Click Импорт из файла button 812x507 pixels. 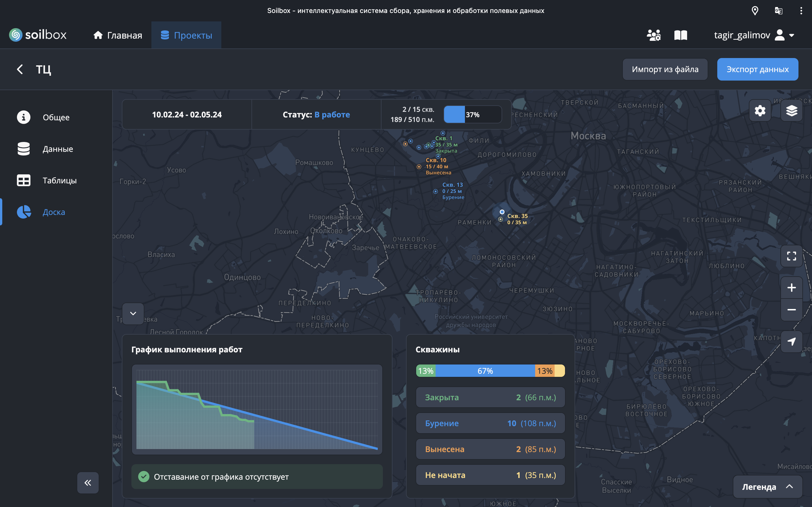pos(665,69)
